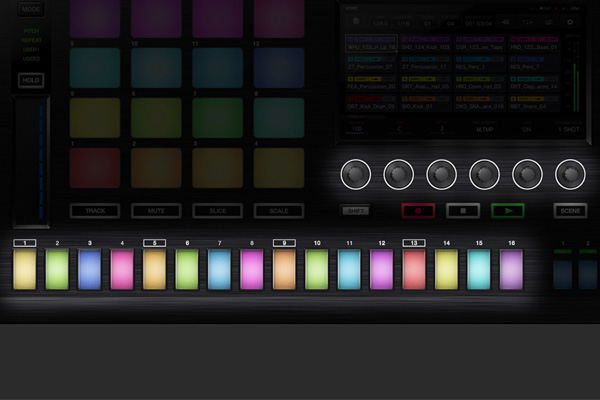
Task: Click the SCENE button
Action: point(570,211)
